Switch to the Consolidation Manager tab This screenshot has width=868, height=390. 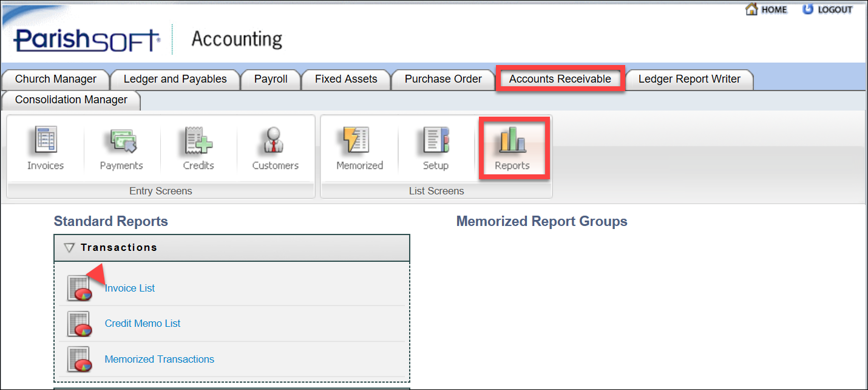pyautogui.click(x=71, y=100)
